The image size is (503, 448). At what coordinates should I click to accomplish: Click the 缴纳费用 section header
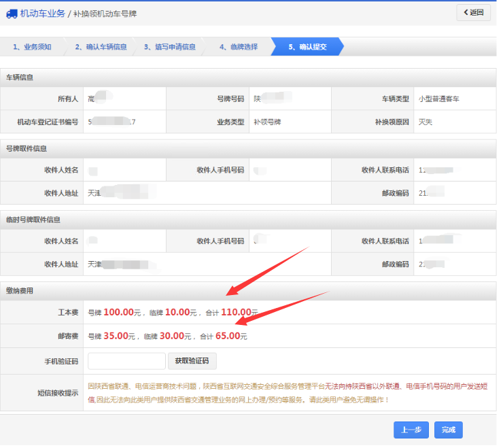click(x=20, y=291)
